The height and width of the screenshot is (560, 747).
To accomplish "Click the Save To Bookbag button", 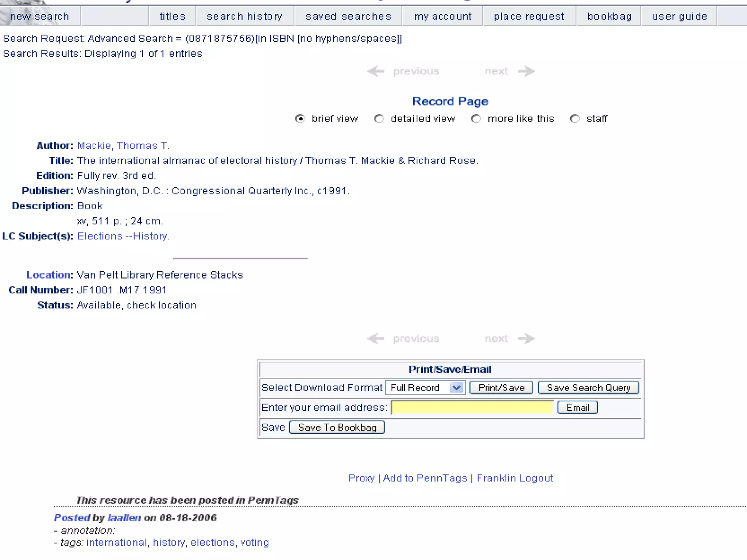I will 337,427.
